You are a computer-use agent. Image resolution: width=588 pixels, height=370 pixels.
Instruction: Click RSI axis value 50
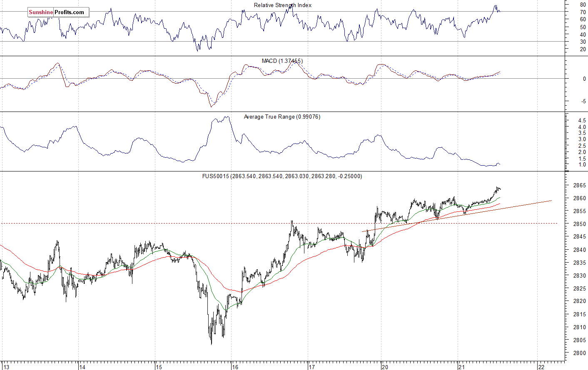click(x=583, y=27)
